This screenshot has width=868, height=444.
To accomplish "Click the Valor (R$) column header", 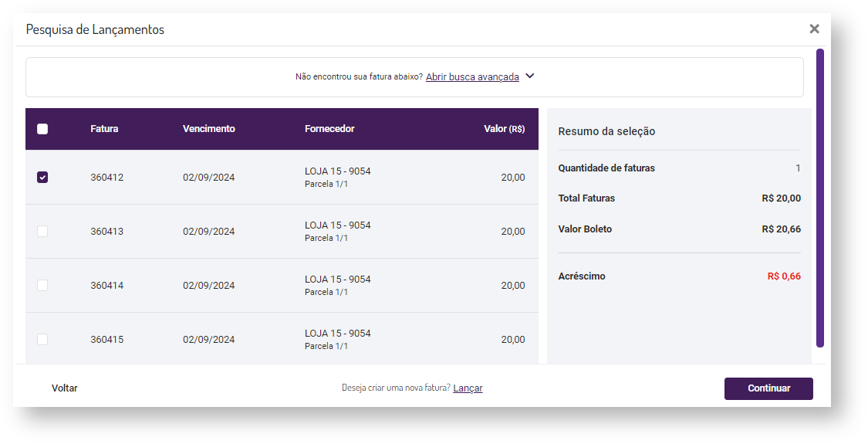I will coord(504,129).
